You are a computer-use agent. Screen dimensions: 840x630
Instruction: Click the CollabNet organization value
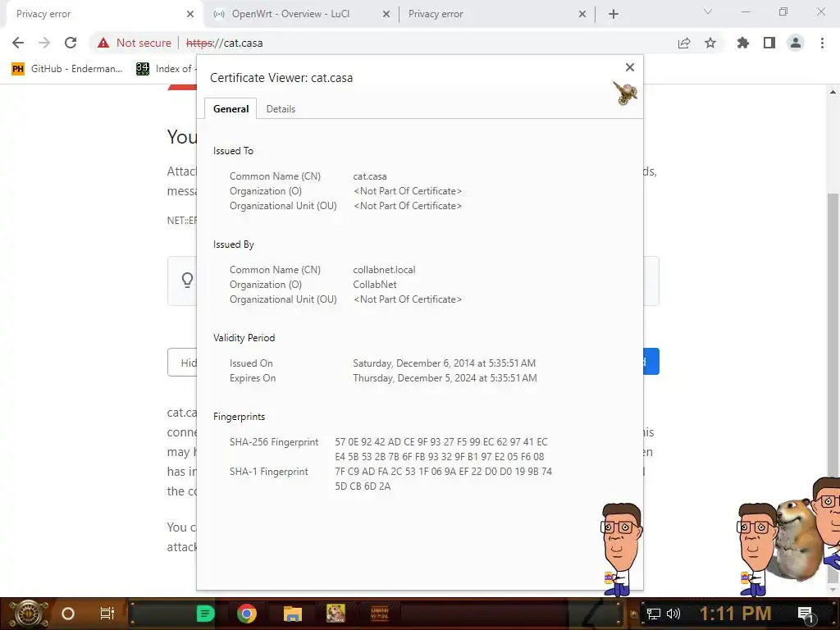click(x=374, y=285)
